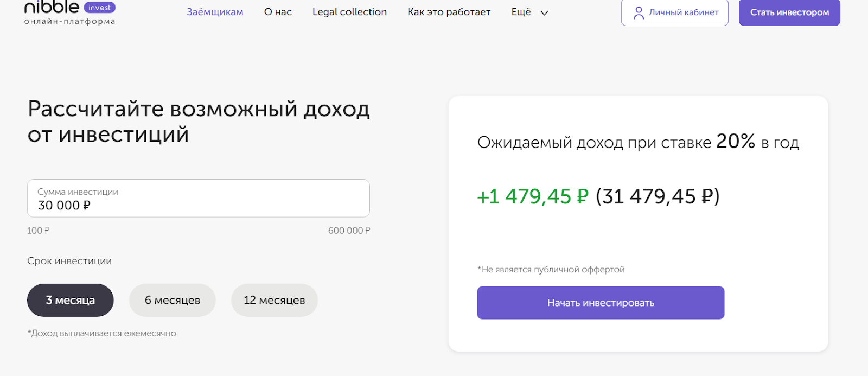Open the Legal collection section
This screenshot has height=376, width=868.
[x=349, y=12]
